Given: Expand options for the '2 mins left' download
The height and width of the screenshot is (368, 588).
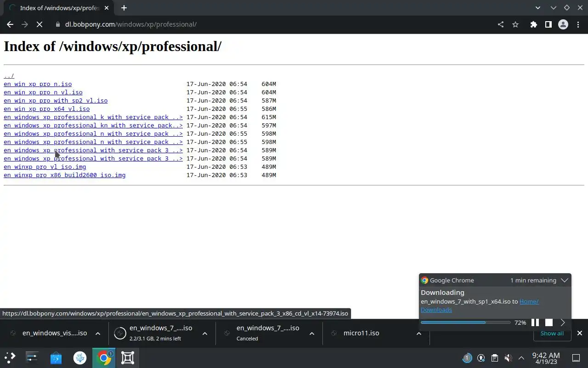Looking at the screenshot, I should point(205,333).
